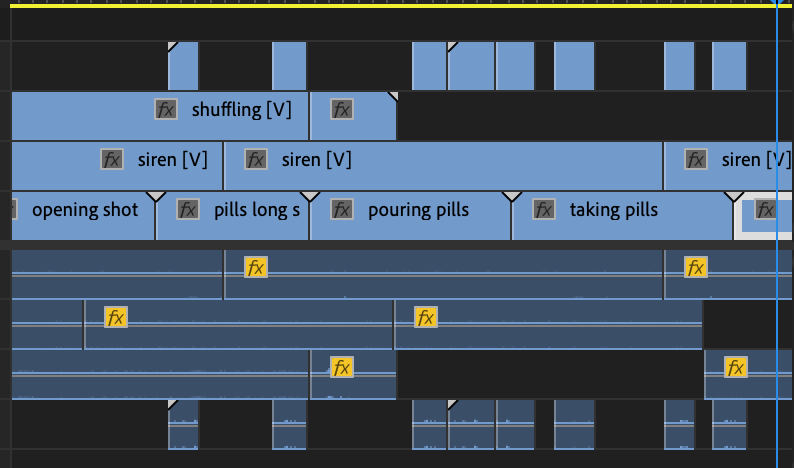This screenshot has height=468, width=794.
Task: Click the rightmost siren [V] clip's fx badge
Action: click(x=695, y=159)
